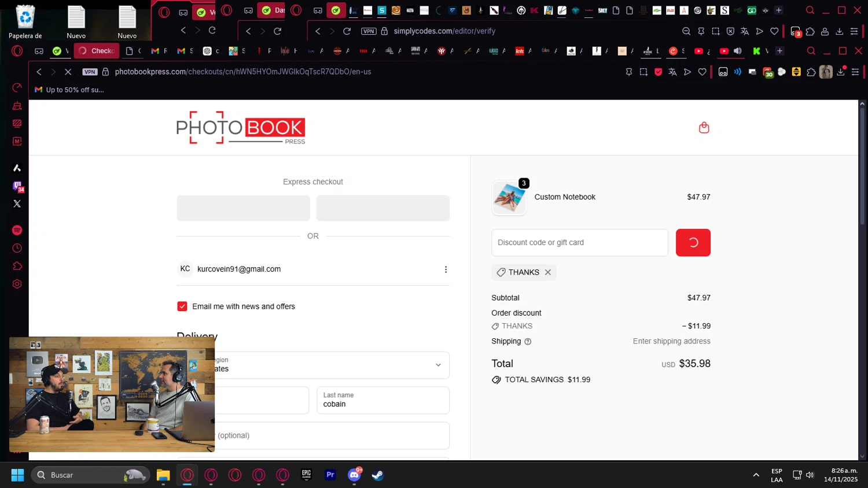Viewport: 868px width, 488px height.
Task: Open Premiere Pro from the taskbar
Action: pyautogui.click(x=330, y=475)
